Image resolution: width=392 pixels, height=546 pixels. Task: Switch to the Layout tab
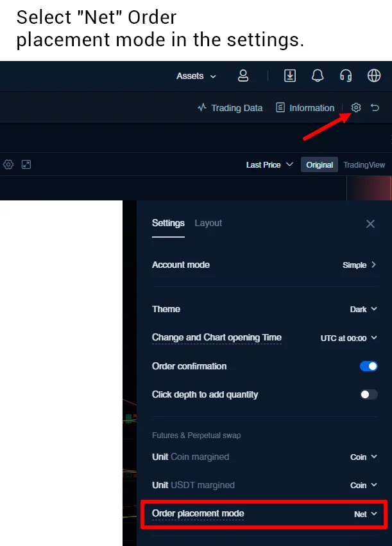coord(208,223)
